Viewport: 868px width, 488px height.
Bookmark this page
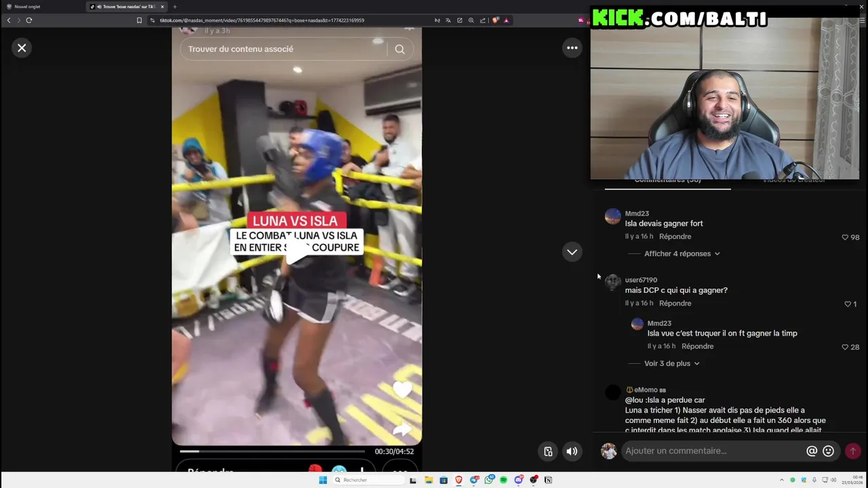pos(140,20)
